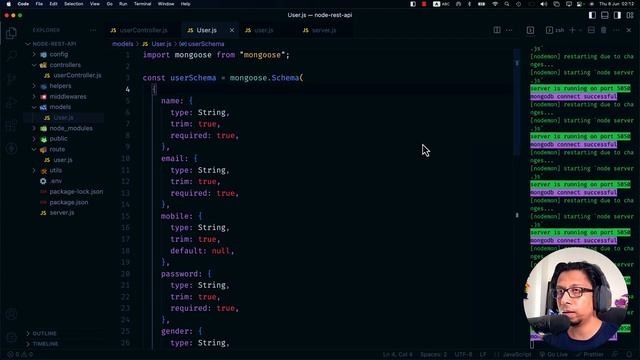640x360 pixels.
Task: Click the Split Editor Right icon
Action: pos(497,30)
